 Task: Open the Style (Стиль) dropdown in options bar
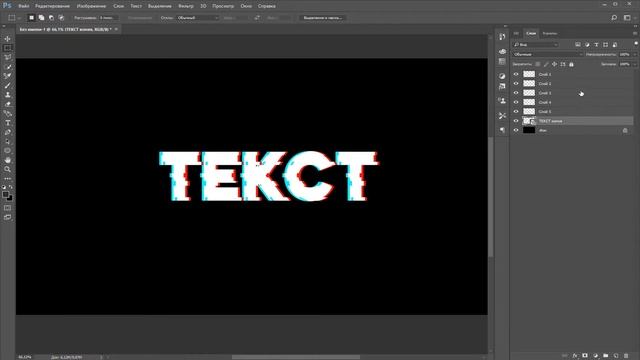tap(198, 18)
